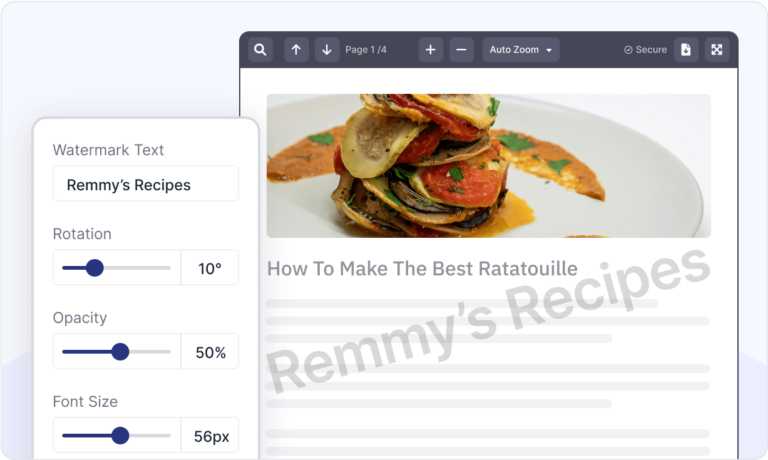
Task: Select the How To Make The Best Ratatouille heading
Action: 422,268
